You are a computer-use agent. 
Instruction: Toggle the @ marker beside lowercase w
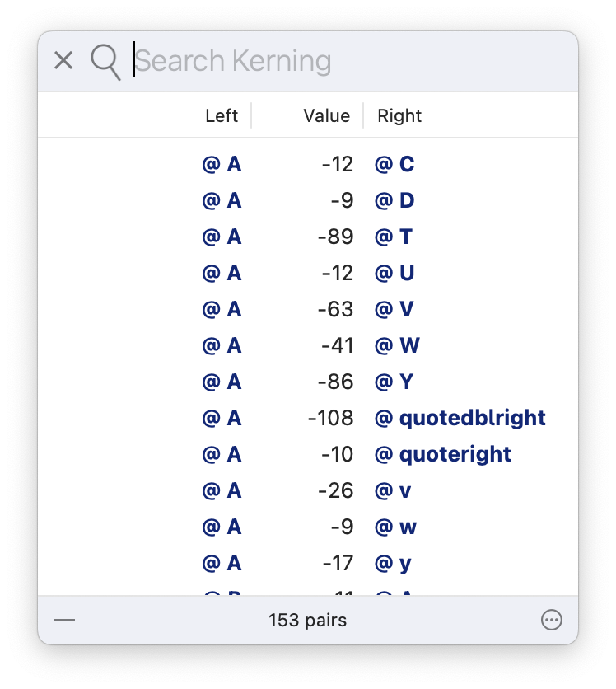click(x=383, y=527)
